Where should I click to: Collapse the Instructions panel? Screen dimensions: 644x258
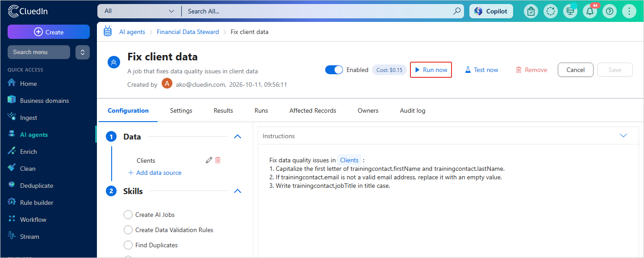623,135
